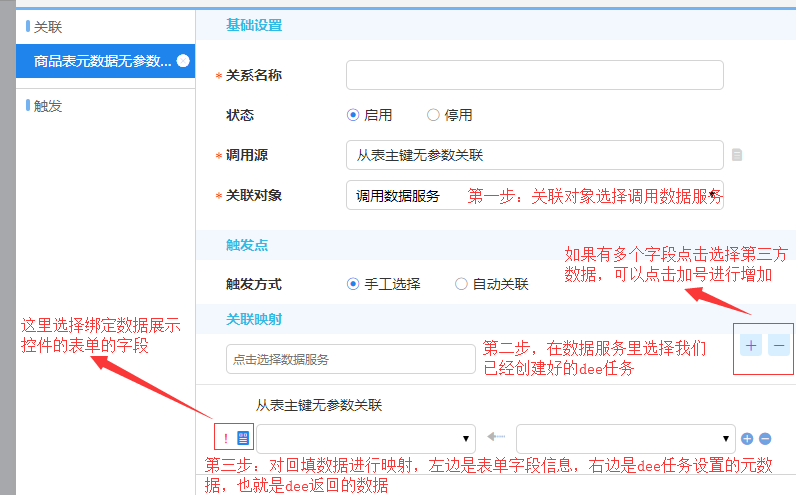The height and width of the screenshot is (495, 796).
Task: Select the 停用 status radio button
Action: coord(433,115)
